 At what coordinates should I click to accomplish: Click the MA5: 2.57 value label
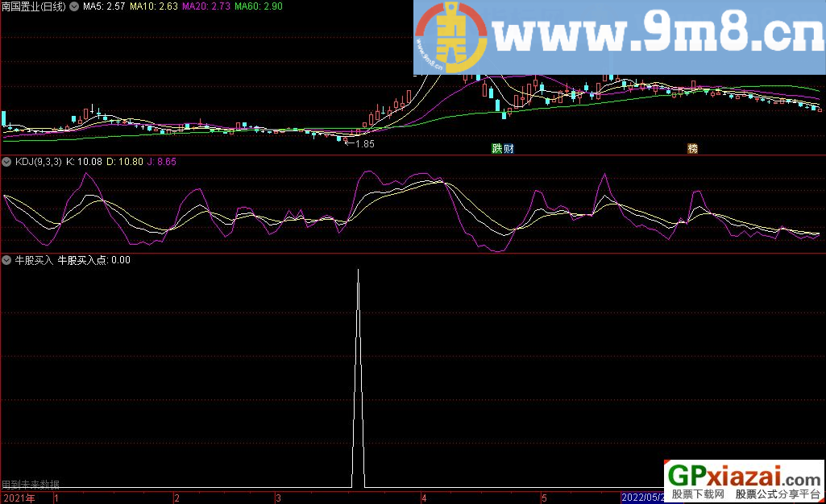point(104,6)
